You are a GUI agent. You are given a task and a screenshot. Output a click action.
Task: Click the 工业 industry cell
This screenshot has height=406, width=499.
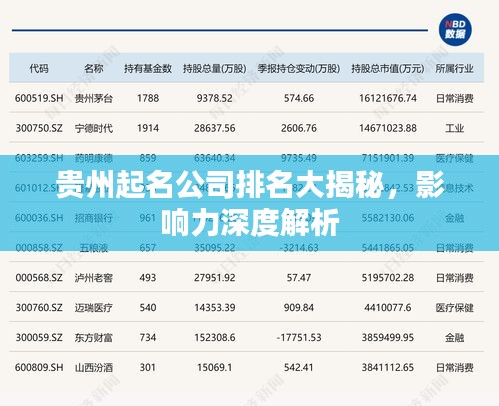454,128
